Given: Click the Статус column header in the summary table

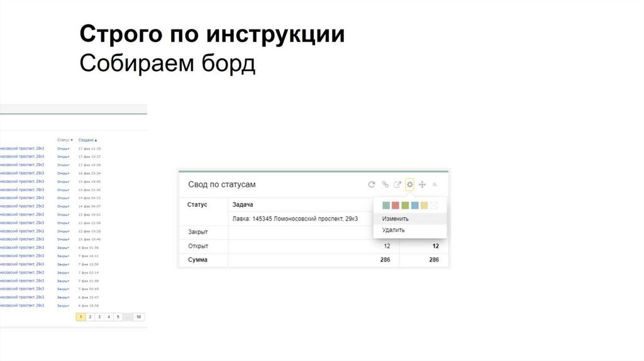Looking at the screenshot, I should pyautogui.click(x=197, y=204).
